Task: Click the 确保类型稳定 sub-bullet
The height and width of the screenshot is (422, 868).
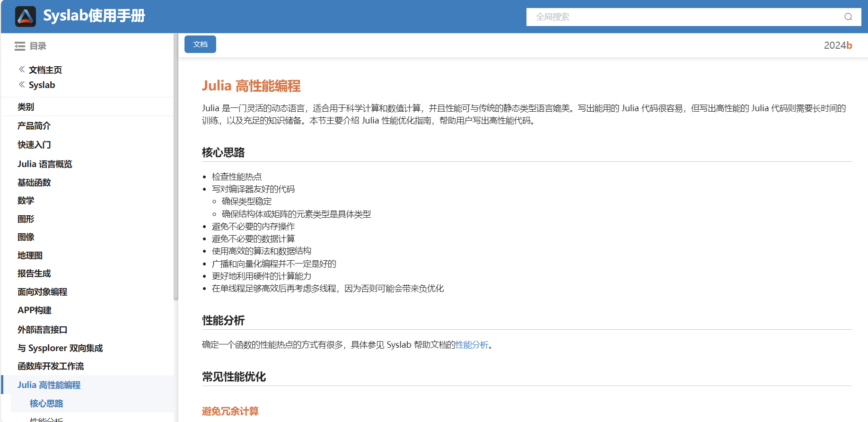Action: [247, 202]
